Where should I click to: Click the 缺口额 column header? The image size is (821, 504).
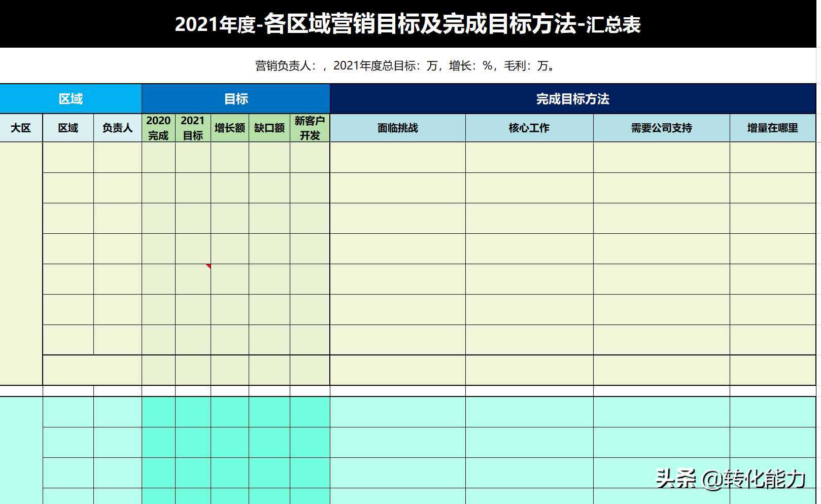(269, 128)
